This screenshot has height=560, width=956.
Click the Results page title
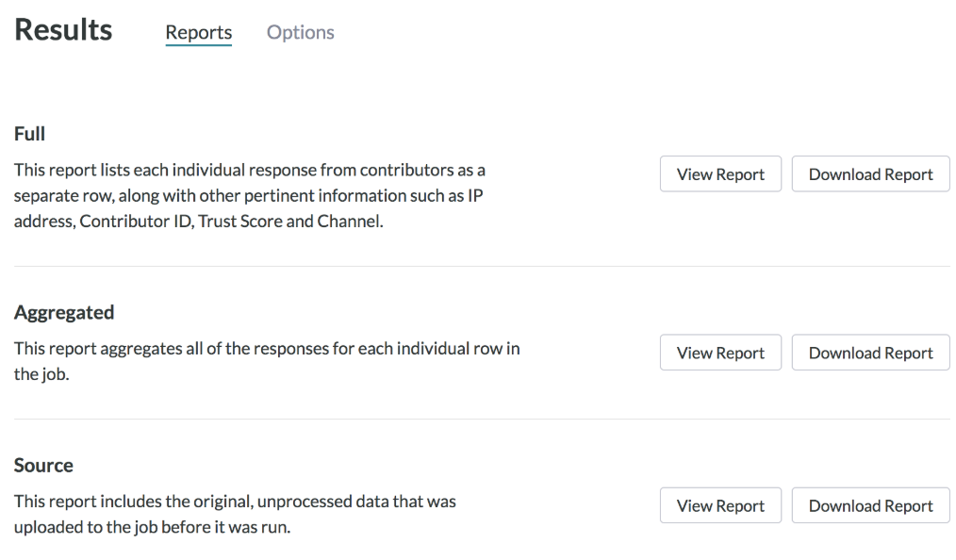(62, 29)
